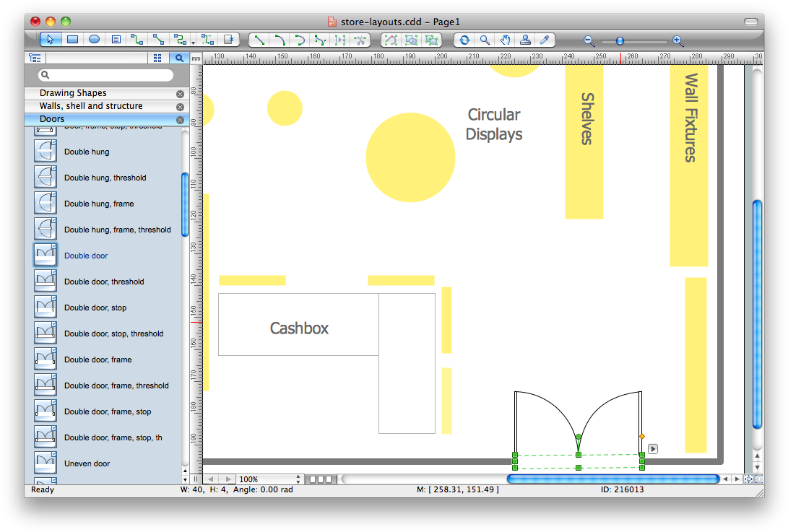
Task: Click the page thumbnails strip button
Action: [x=321, y=479]
